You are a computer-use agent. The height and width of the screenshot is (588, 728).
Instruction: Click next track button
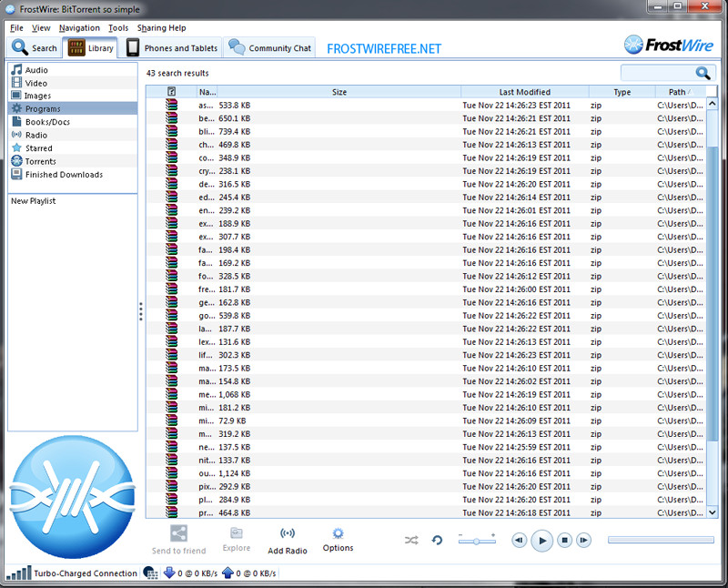tap(583, 540)
